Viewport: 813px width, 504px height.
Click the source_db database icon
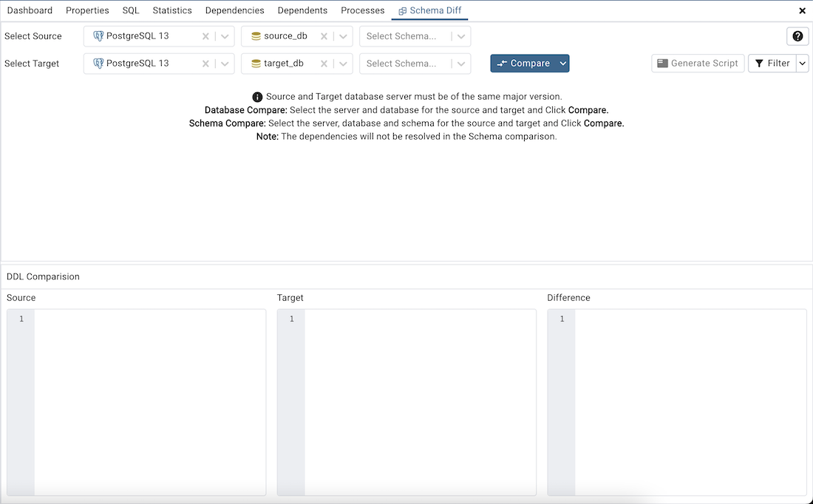point(255,35)
